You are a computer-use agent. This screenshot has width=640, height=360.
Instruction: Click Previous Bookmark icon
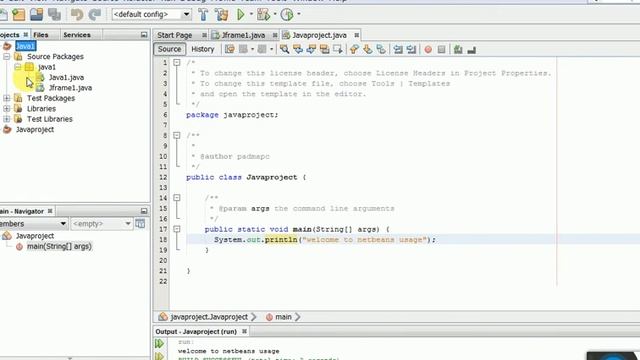[354, 49]
